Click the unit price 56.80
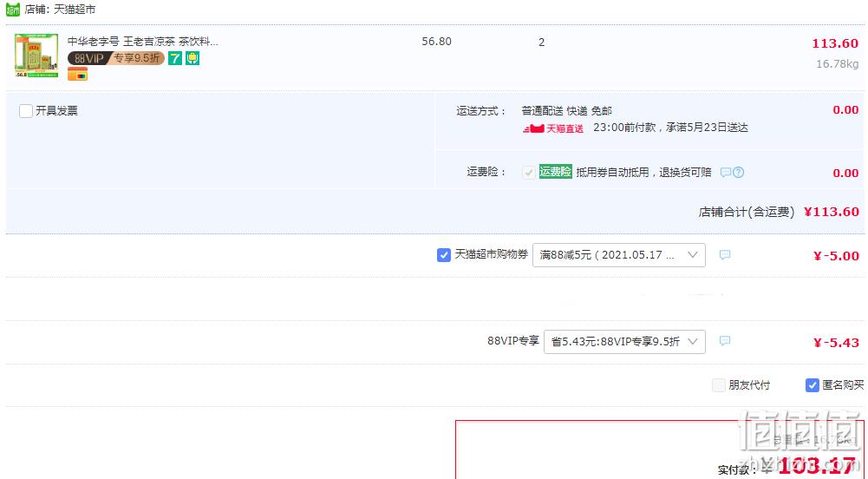Screen dimensions: 868x479 pyautogui.click(x=436, y=42)
